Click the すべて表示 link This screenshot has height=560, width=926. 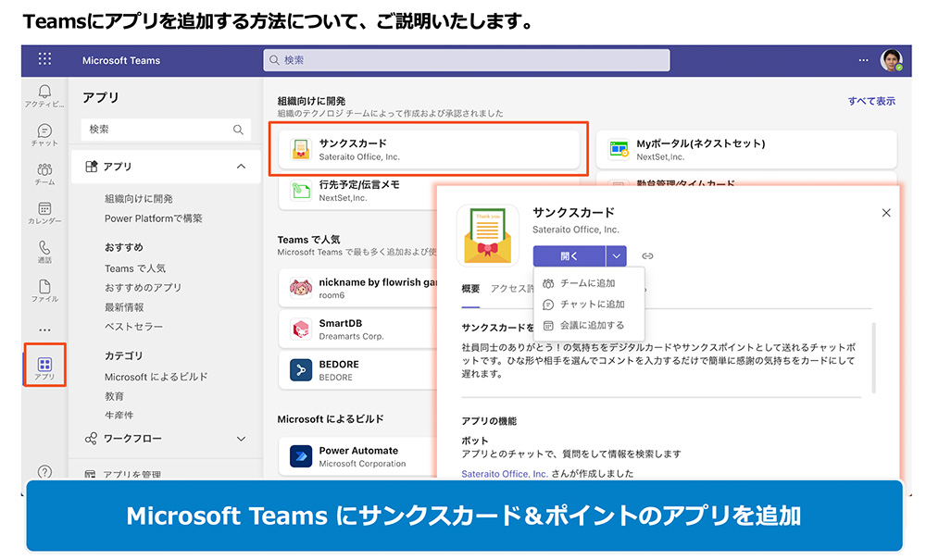(871, 101)
